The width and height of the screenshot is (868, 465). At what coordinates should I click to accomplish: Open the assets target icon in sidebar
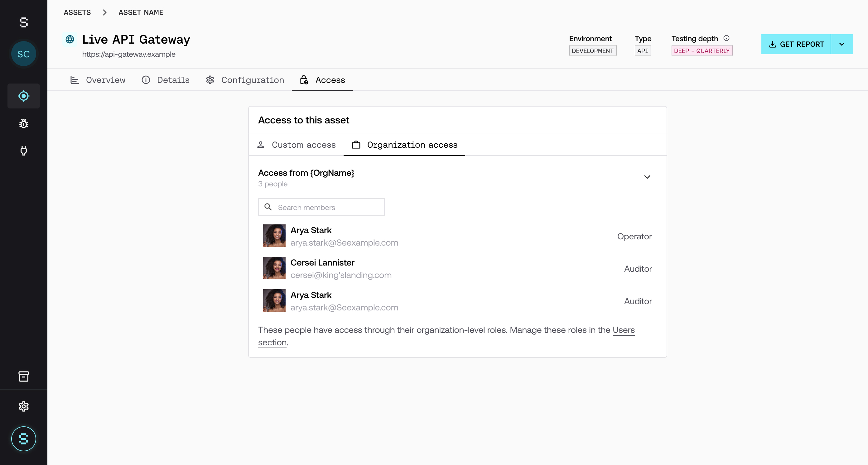(x=24, y=96)
